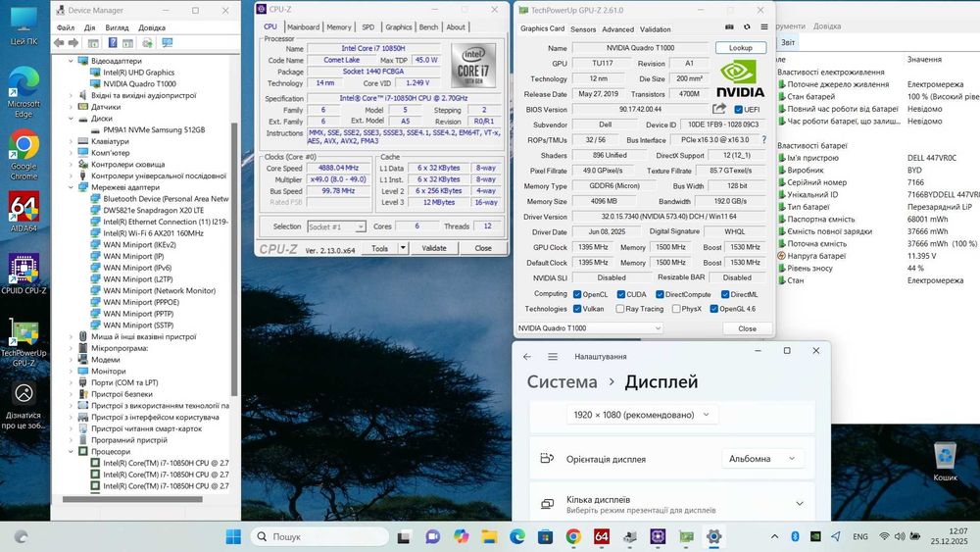Open the NVIDIA Quadro T1000 GPU selector dropdown
980x552 pixels.
click(x=589, y=328)
